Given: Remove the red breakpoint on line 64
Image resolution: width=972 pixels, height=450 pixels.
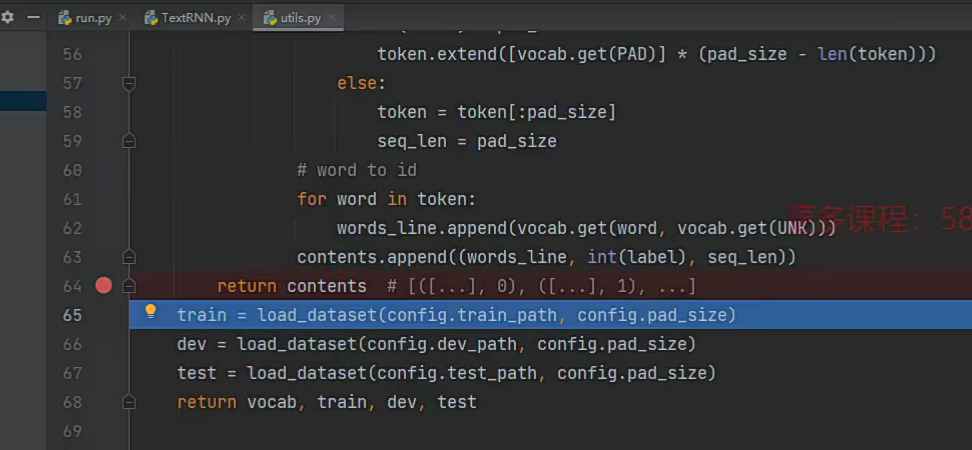Looking at the screenshot, I should (x=103, y=286).
